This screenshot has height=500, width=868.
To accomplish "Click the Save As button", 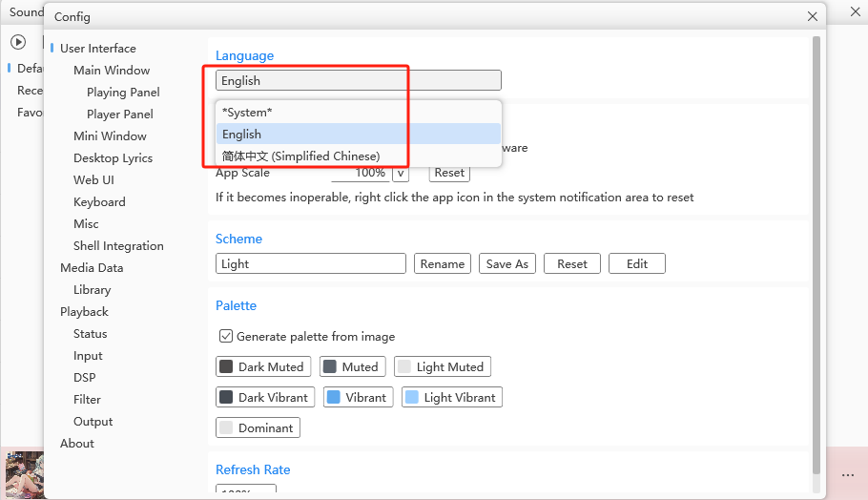I will (506, 264).
